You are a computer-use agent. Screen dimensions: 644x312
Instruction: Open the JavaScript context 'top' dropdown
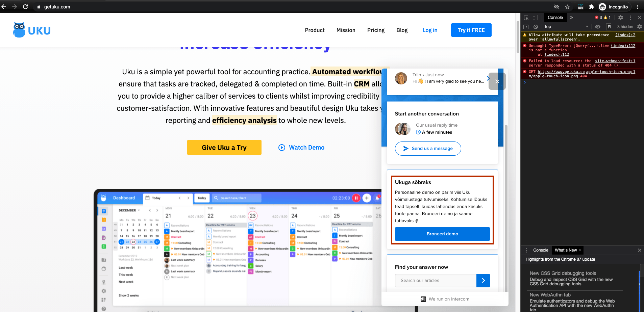[x=566, y=27]
